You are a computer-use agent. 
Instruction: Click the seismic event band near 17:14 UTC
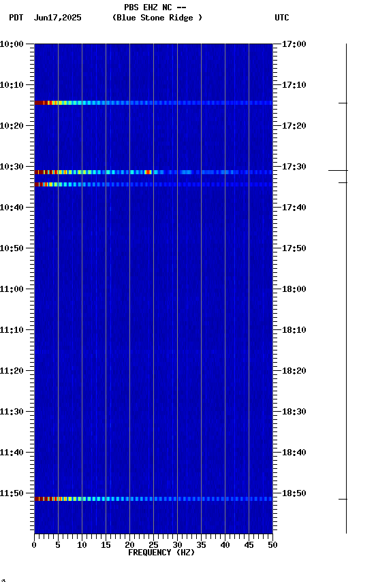(x=153, y=103)
